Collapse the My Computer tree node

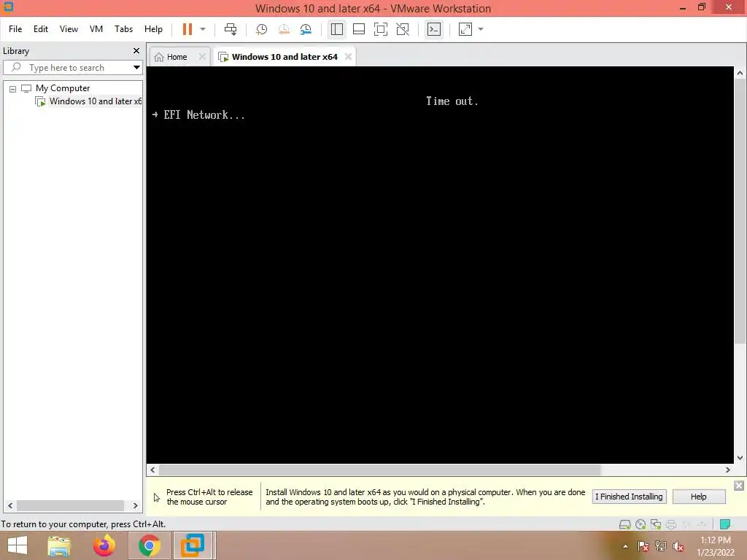[13, 88]
